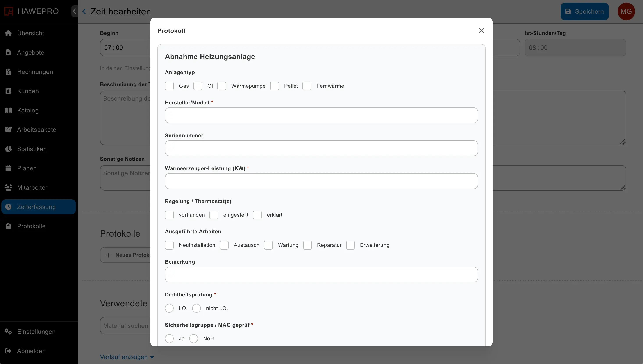Select the 'nicht i.O.' radio button
This screenshot has width=643, height=364.
click(x=196, y=308)
